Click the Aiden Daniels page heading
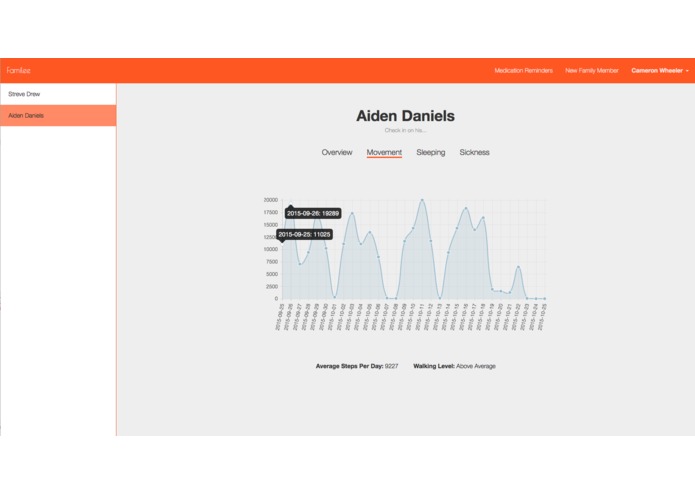This screenshot has height=494, width=695. coord(406,116)
